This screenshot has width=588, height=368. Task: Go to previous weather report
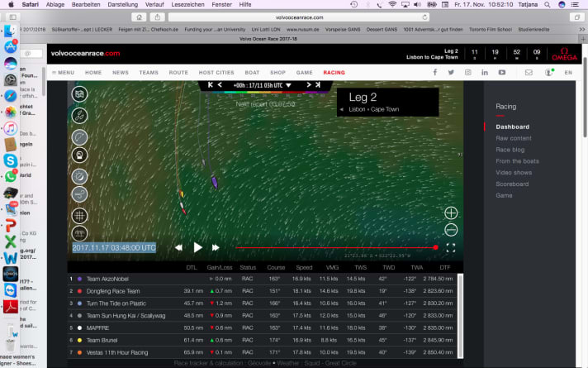click(x=220, y=85)
